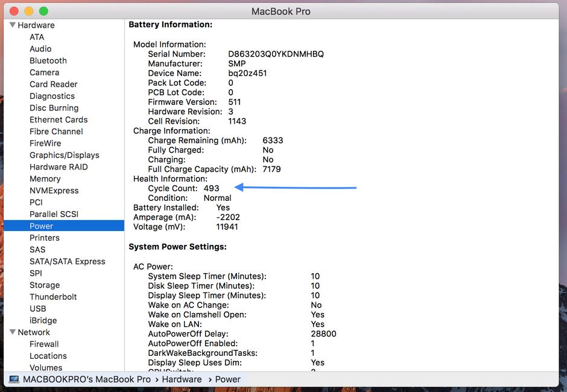Select iBridge in the sidebar
Viewport: 567px width, 392px height.
point(43,320)
